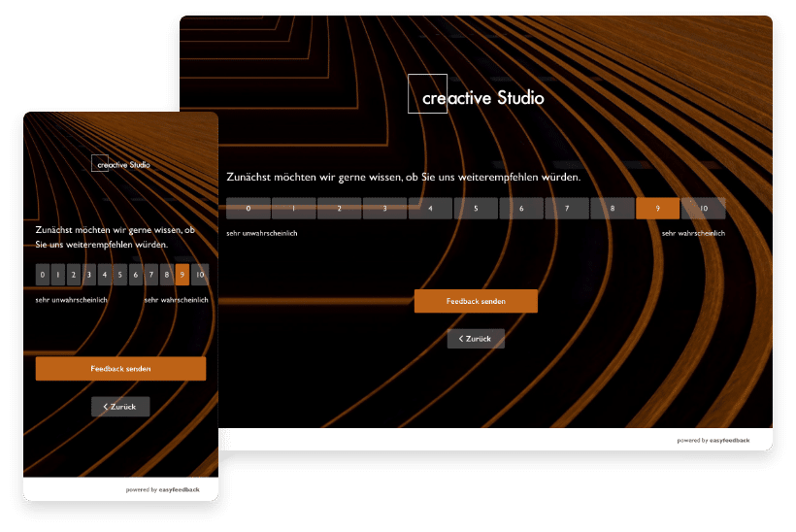Screen dimensions: 796x532
Task: Select rating 5 in the mobile survey scale
Action: (120, 275)
